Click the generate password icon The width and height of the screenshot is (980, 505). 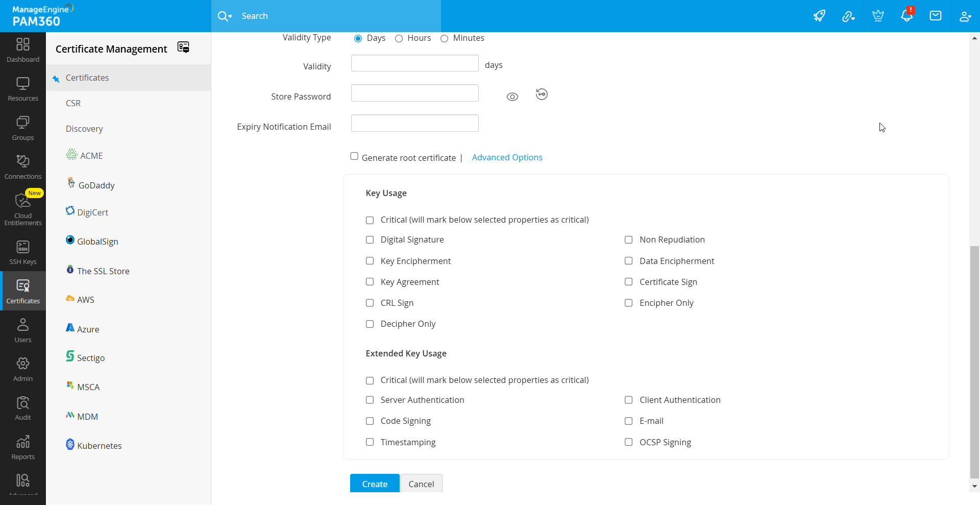pos(542,94)
